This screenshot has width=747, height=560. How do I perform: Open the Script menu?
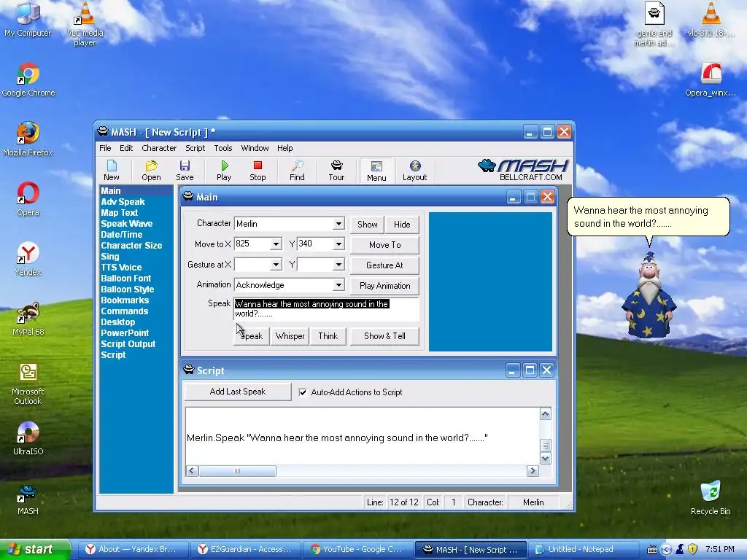(x=195, y=148)
